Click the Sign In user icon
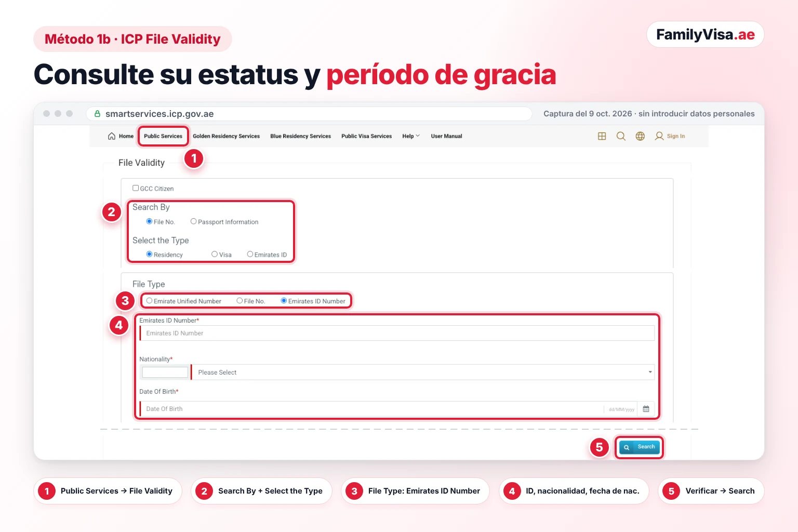 (x=659, y=136)
